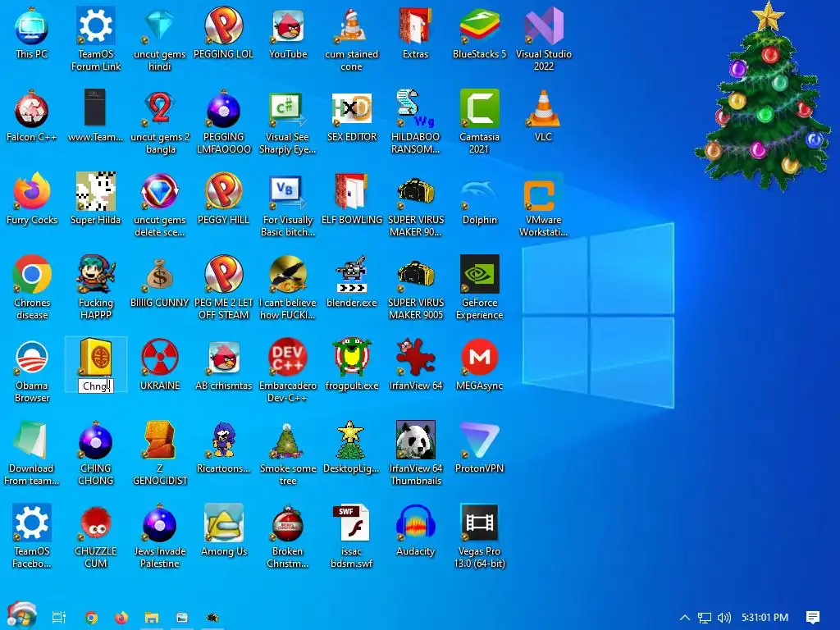Screen dimensions: 840x630
Task: Select the Smoke some tree icon
Action: 288,453
